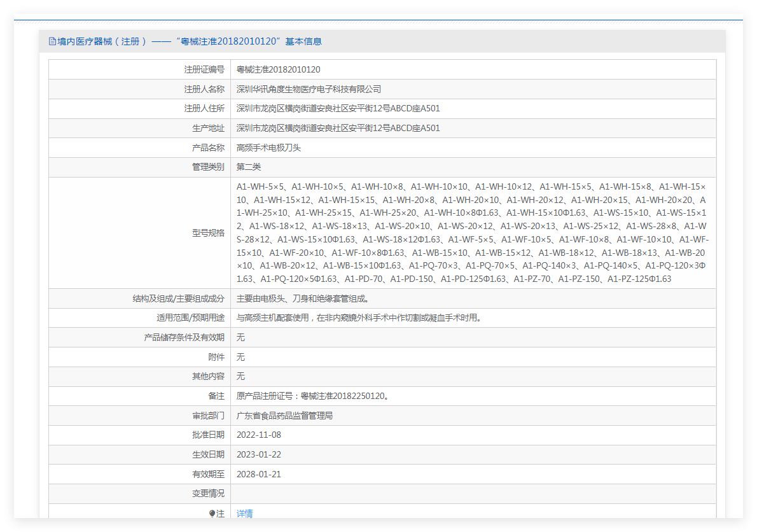Click the 产品名称 label
Viewport: 757px width, 532px height.
coord(208,148)
